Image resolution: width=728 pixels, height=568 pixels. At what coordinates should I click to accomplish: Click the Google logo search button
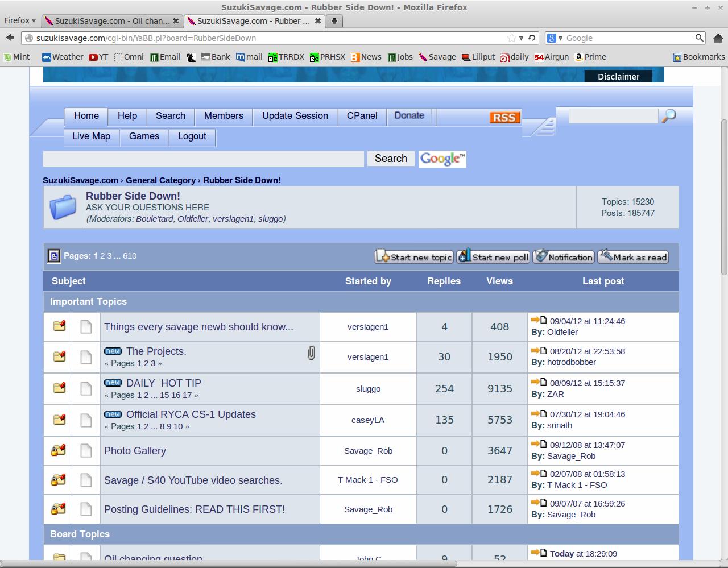coord(442,159)
